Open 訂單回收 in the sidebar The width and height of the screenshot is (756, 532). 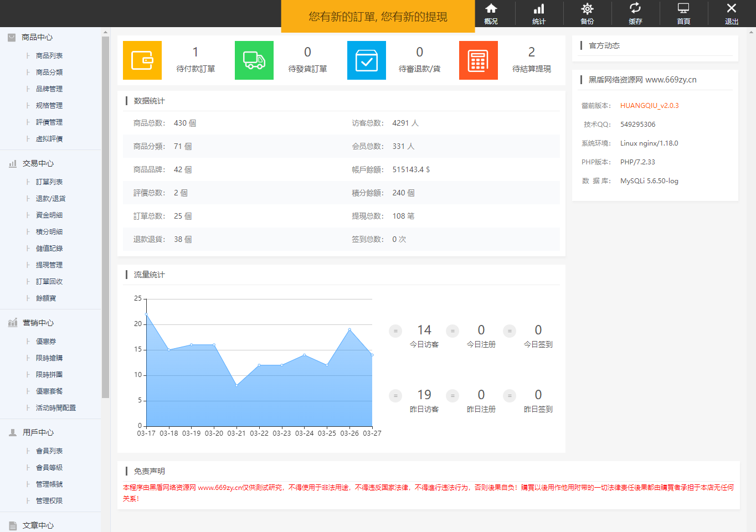tap(49, 282)
